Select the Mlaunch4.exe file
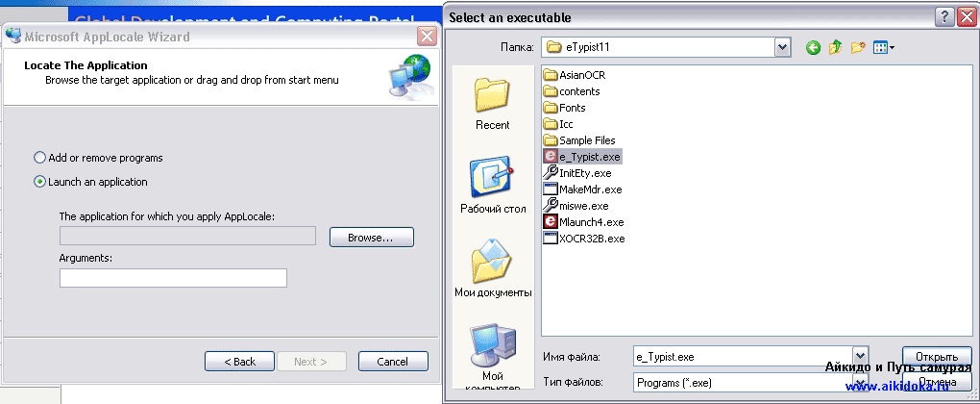Viewport: 980px width, 404px height. 584,221
